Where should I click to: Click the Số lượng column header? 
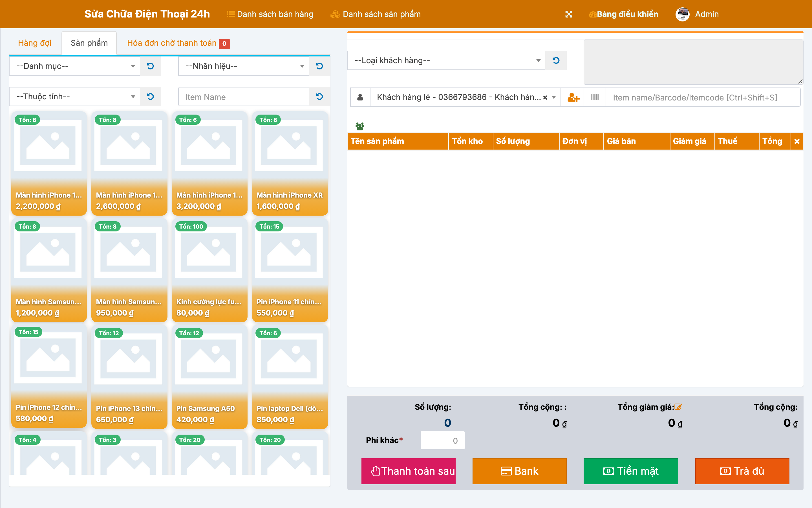point(526,141)
